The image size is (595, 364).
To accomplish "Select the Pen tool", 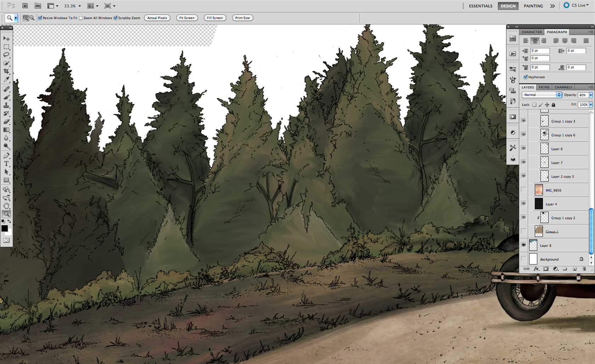I will (6, 155).
